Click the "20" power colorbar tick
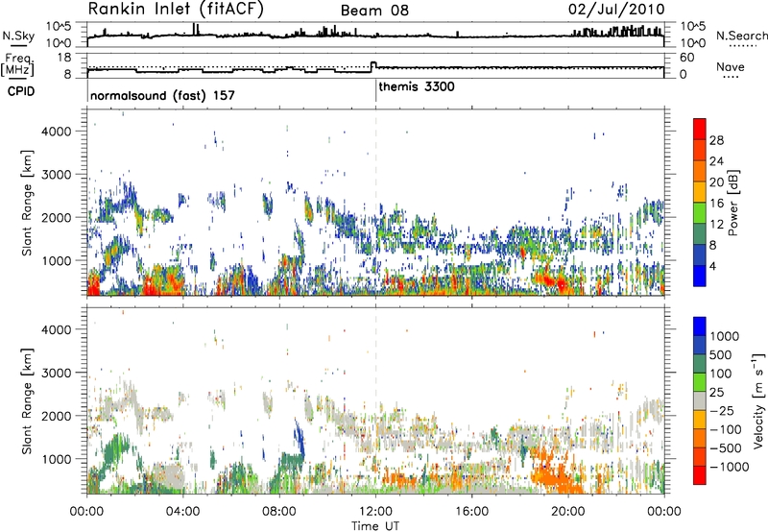The height and width of the screenshot is (532, 768). tap(716, 182)
